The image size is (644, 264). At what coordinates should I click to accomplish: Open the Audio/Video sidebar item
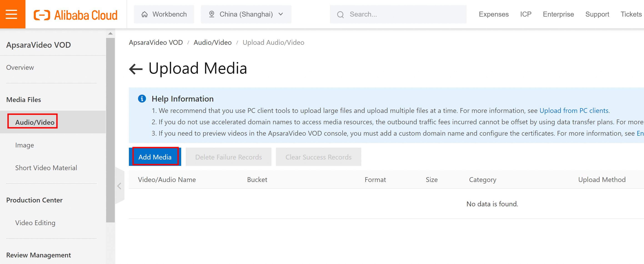(35, 122)
